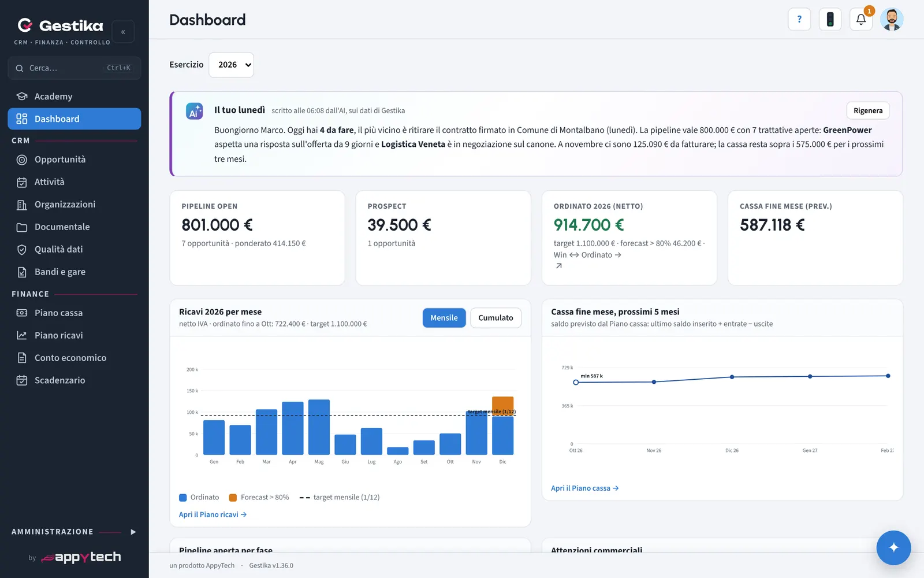Open Bandi e gare in the sidebar

pyautogui.click(x=74, y=272)
